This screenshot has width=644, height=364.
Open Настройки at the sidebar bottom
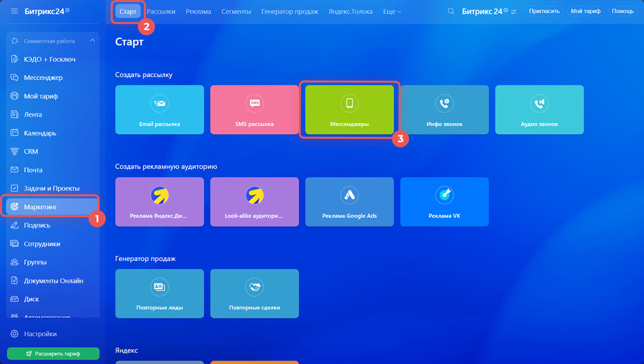coord(34,334)
